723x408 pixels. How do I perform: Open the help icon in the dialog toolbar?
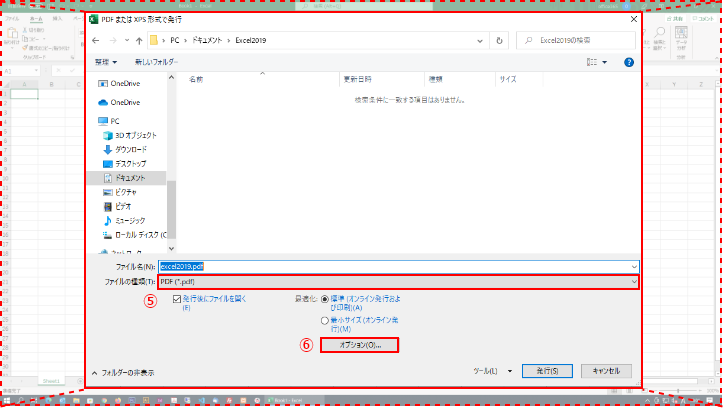[x=628, y=62]
